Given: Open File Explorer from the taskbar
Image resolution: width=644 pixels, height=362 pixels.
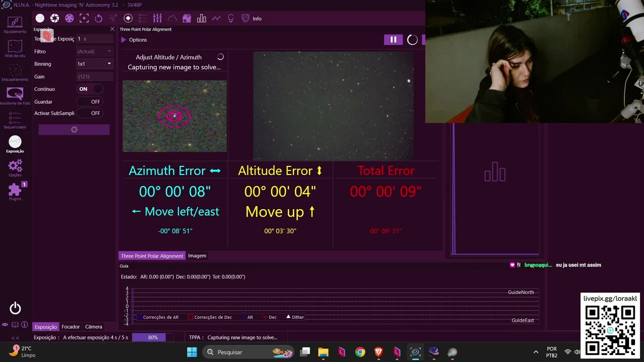Looking at the screenshot, I should pos(323,352).
